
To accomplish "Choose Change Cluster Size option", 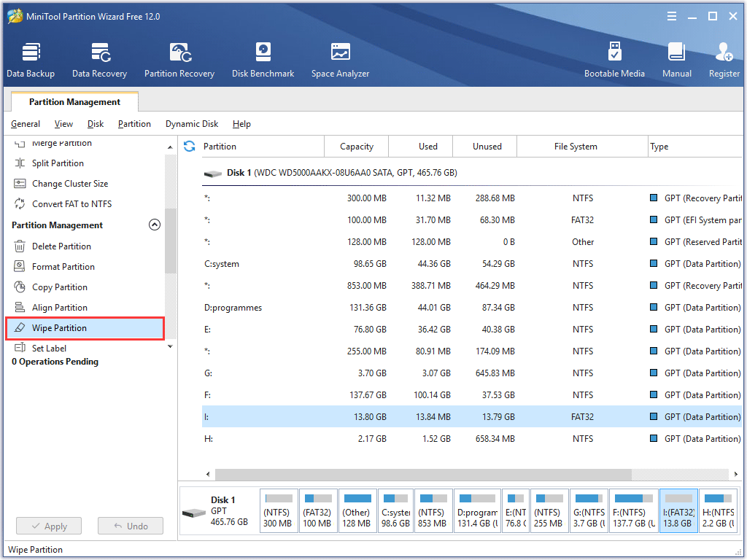I will 69,184.
